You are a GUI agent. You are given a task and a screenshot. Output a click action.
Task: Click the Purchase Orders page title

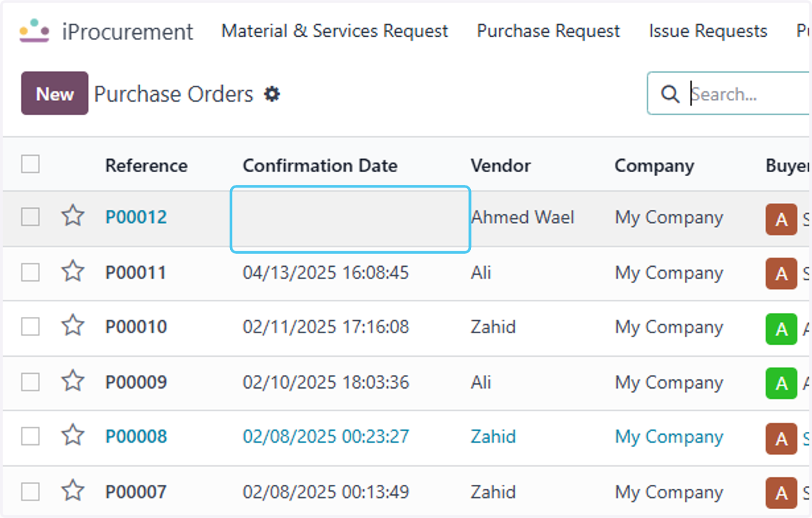(x=174, y=94)
